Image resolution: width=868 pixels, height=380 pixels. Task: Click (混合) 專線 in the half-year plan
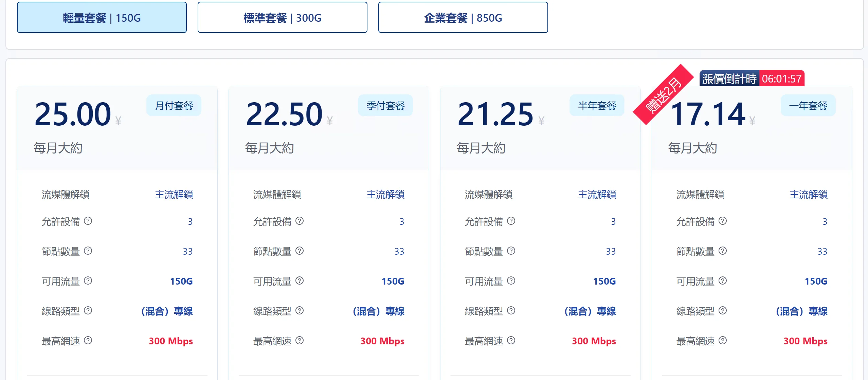590,311
